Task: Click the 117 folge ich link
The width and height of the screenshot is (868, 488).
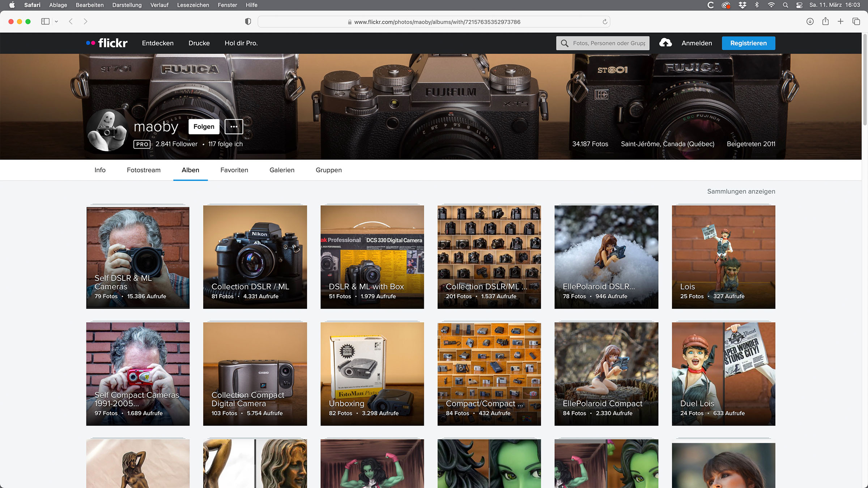Action: point(225,144)
